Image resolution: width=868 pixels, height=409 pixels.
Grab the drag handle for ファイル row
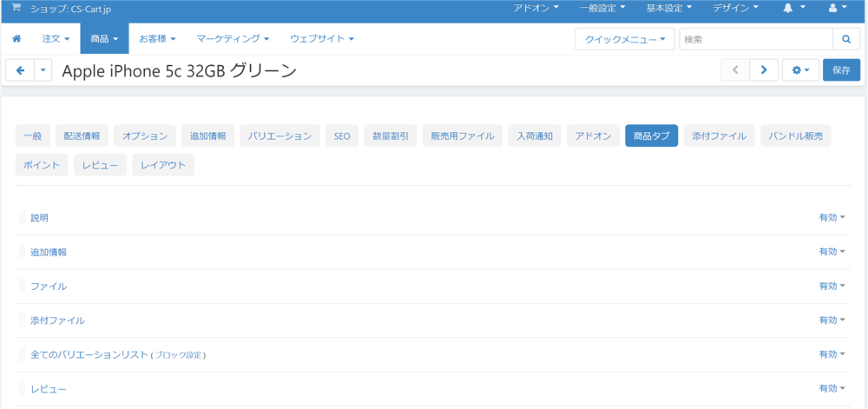[23, 287]
